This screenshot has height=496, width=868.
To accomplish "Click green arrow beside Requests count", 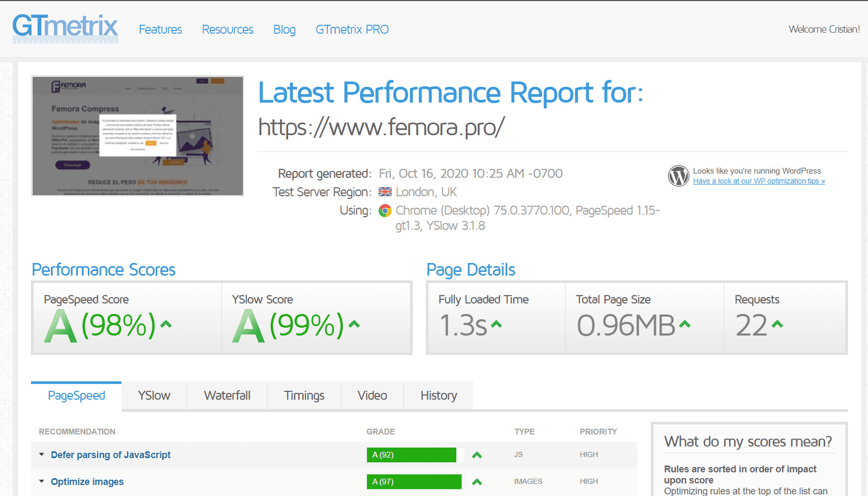I will coord(777,325).
